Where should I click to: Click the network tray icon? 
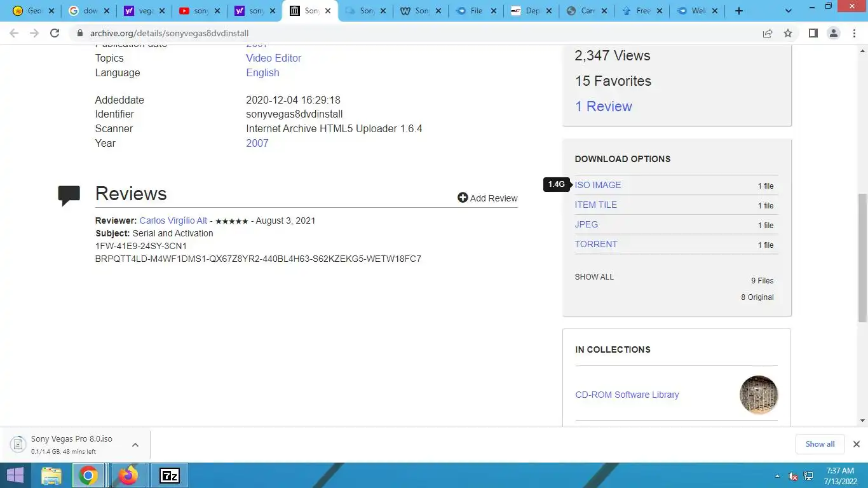[809, 476]
